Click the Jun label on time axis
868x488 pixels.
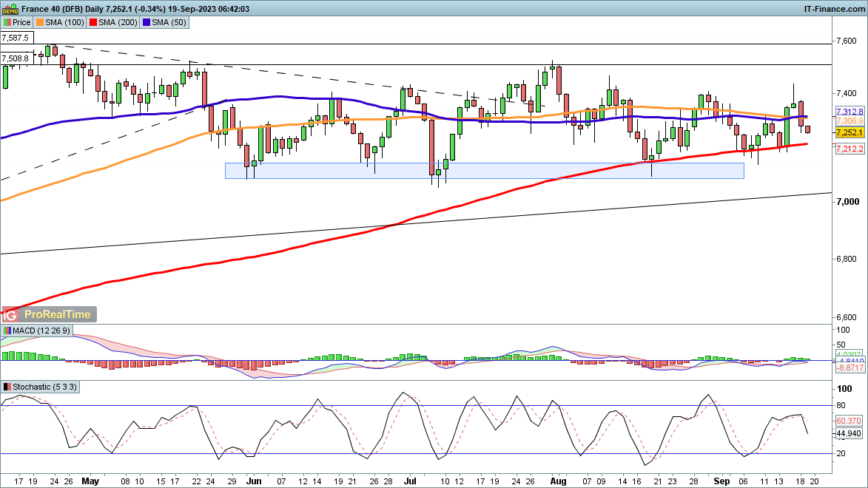254,481
